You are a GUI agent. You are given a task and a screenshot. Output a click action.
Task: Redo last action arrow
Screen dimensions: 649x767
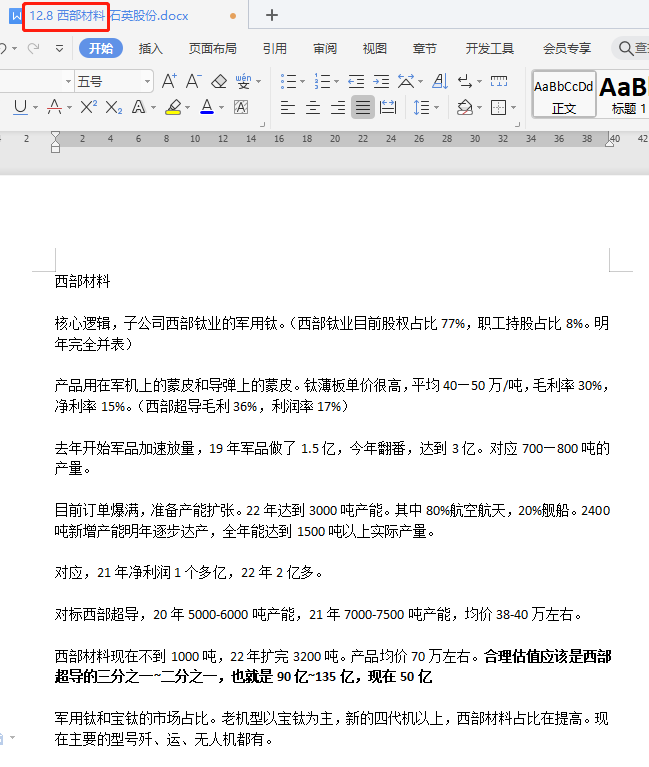tap(33, 48)
